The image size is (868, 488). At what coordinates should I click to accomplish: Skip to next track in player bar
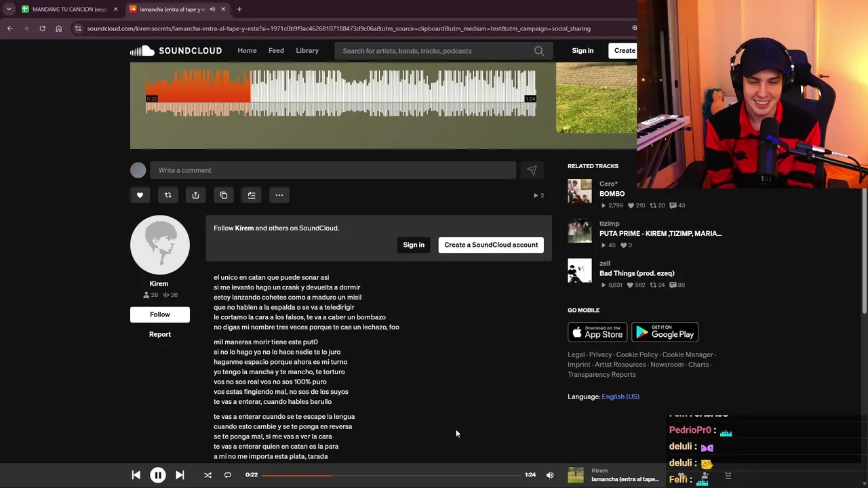pyautogui.click(x=180, y=475)
